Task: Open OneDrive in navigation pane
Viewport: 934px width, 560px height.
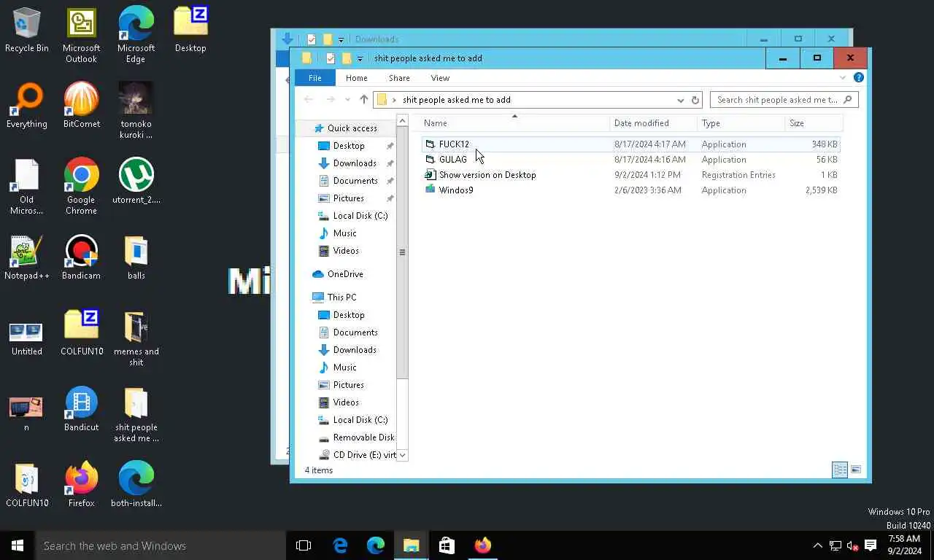Action: [x=344, y=274]
